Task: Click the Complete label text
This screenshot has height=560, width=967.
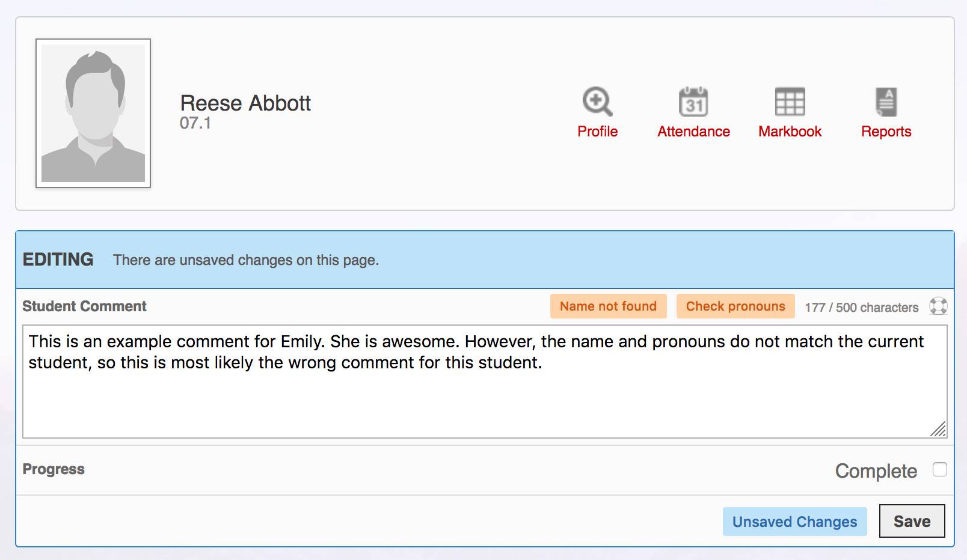Action: (876, 471)
